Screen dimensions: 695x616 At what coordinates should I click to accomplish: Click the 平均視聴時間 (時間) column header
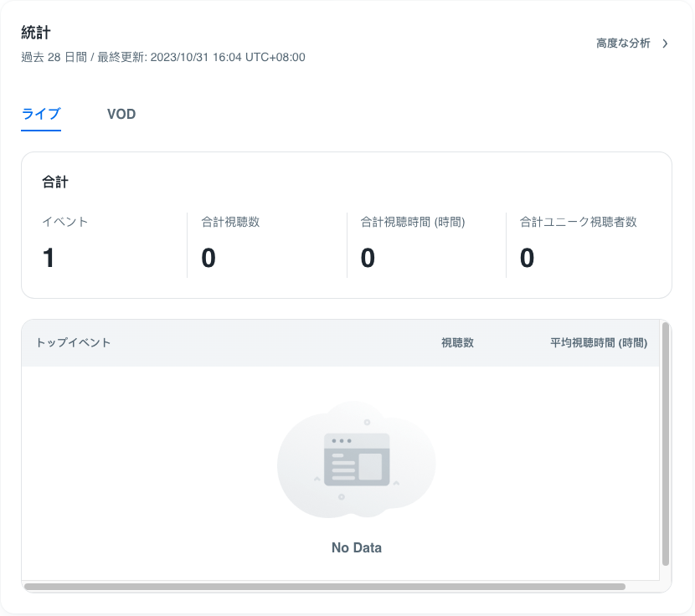point(598,343)
